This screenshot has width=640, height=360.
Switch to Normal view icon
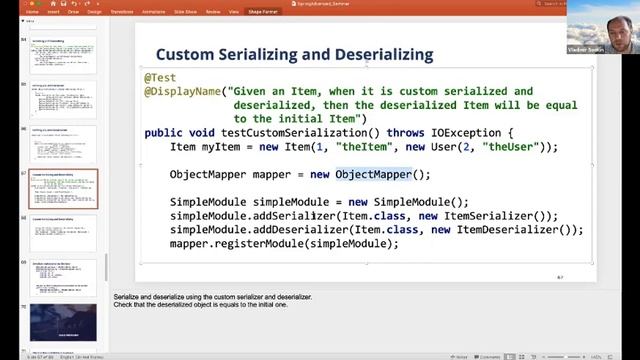pos(509,357)
